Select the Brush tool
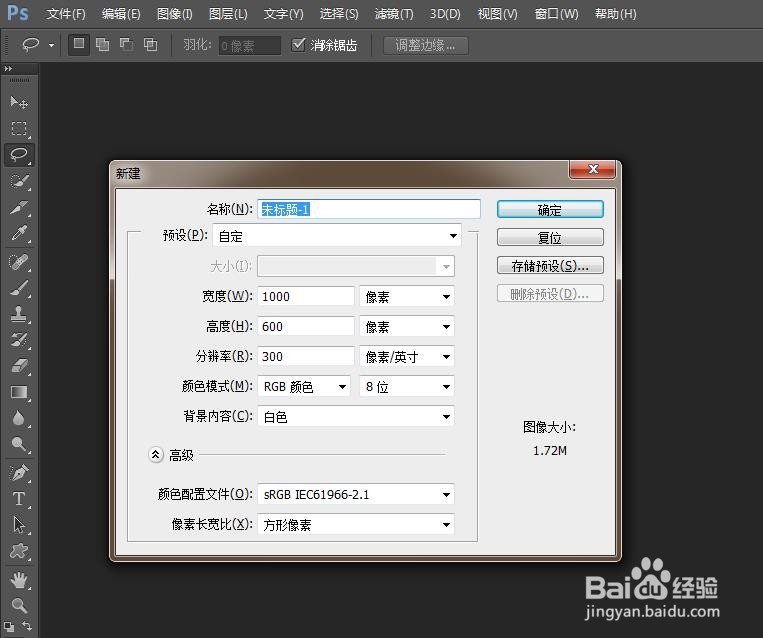The height and width of the screenshot is (638, 763). [x=19, y=288]
